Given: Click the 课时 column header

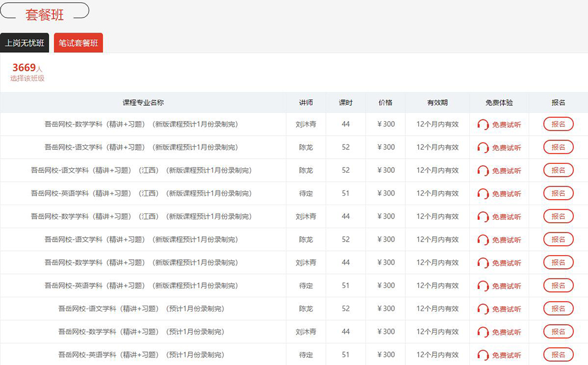Looking at the screenshot, I should coord(346,103).
